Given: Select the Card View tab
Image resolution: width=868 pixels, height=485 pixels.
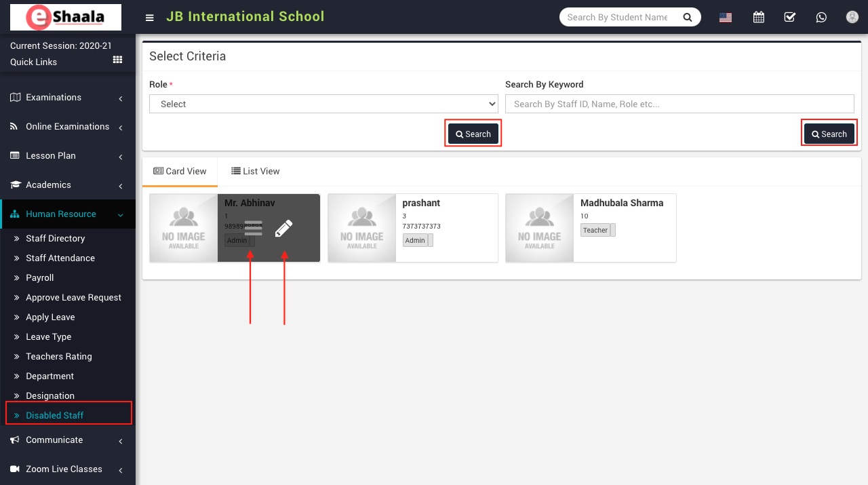Looking at the screenshot, I should [180, 172].
